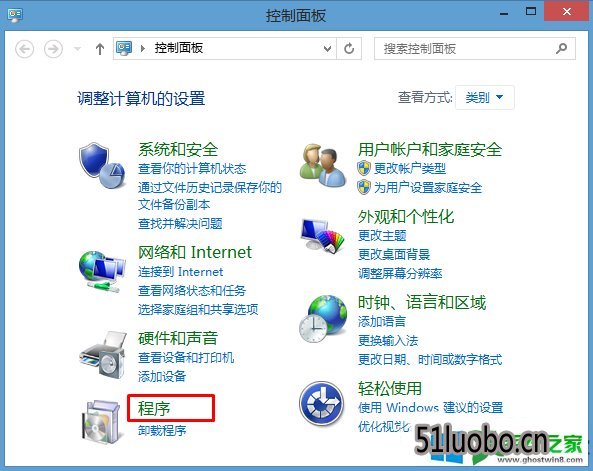The image size is (593, 471).
Task: Click Appearance and Personalization monitor icon
Action: coord(323,235)
